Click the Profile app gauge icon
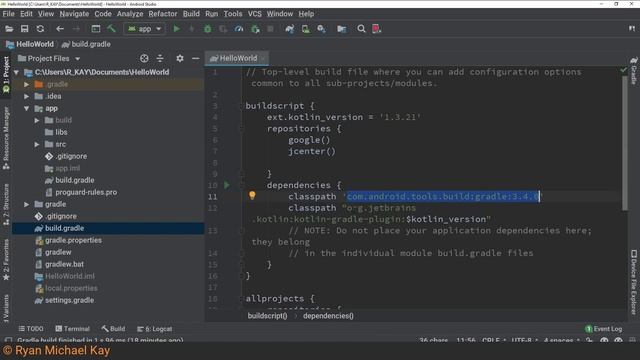Viewport: 640px width, 360px height. point(239,29)
